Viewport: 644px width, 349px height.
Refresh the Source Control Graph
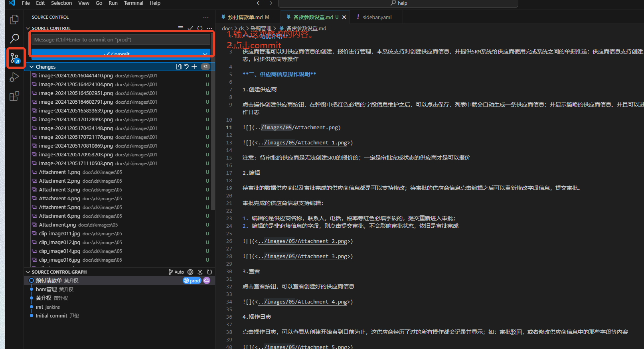point(209,272)
